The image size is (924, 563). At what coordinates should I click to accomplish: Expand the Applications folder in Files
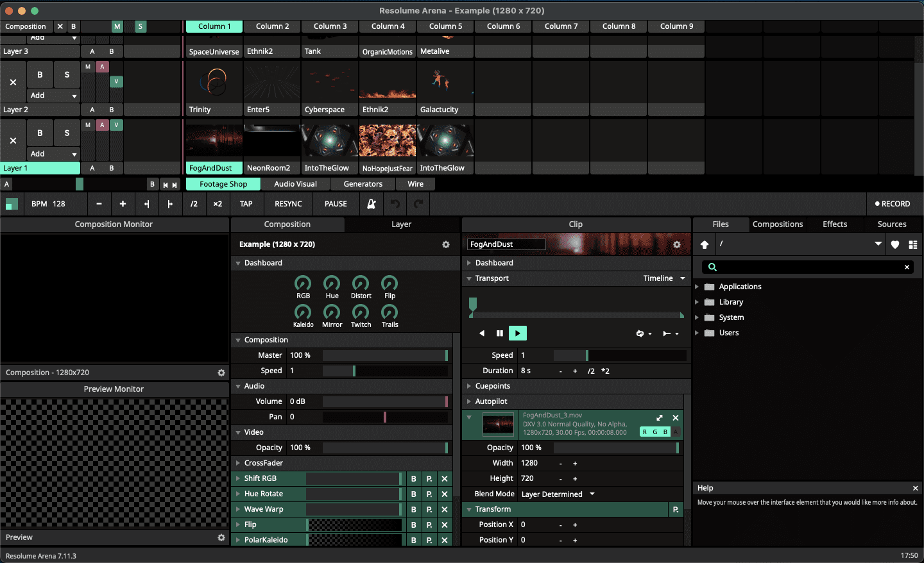click(697, 287)
